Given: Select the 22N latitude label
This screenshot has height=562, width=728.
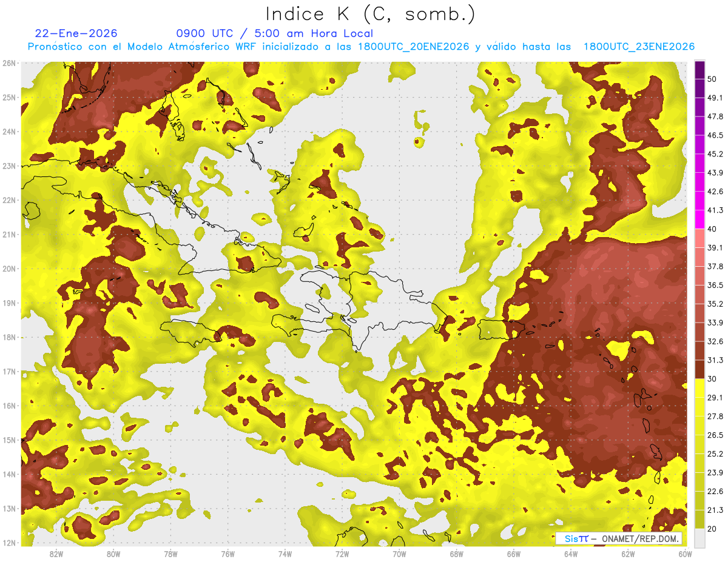Looking at the screenshot, I should (x=8, y=200).
